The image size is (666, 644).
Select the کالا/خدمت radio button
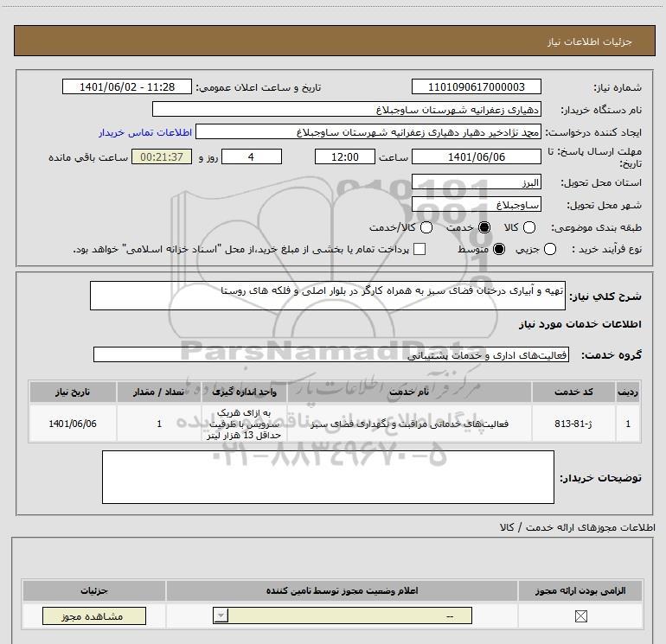426,227
